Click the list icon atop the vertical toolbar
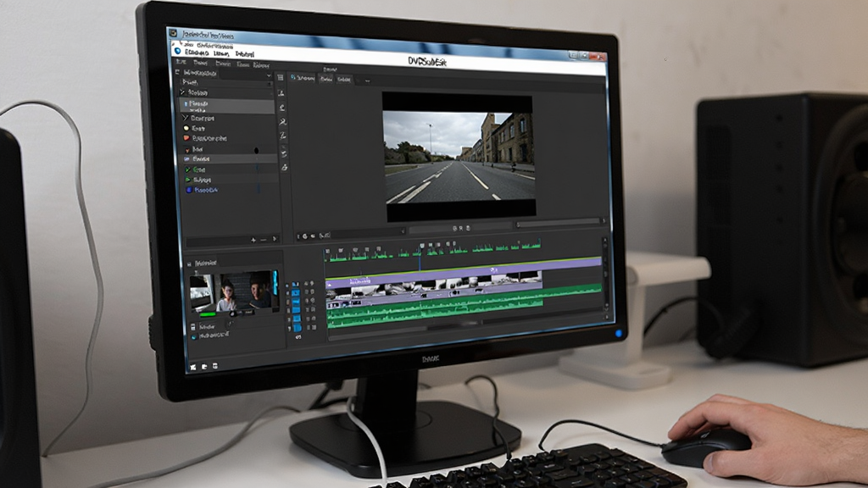Screen dimensions: 868x488 tap(280, 77)
